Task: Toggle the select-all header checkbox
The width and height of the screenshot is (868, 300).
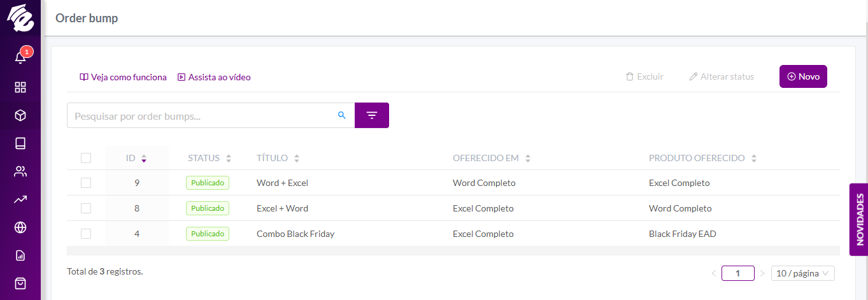Action: (86, 158)
